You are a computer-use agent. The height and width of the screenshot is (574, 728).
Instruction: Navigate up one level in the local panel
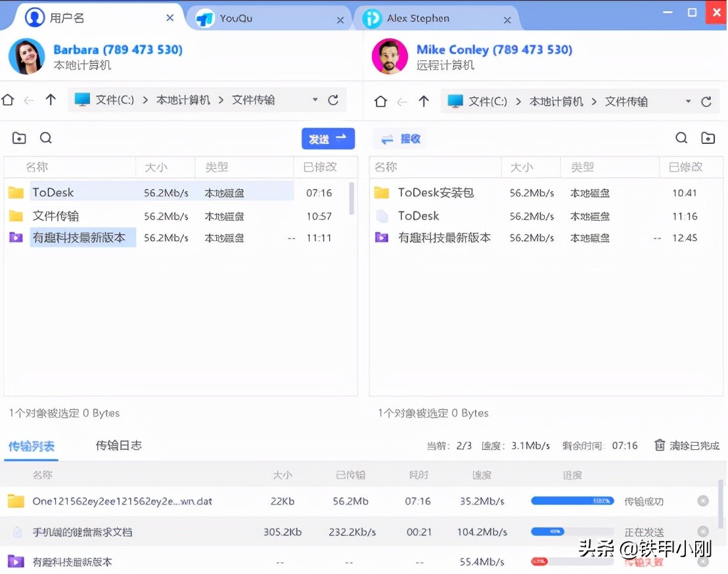[x=51, y=99]
